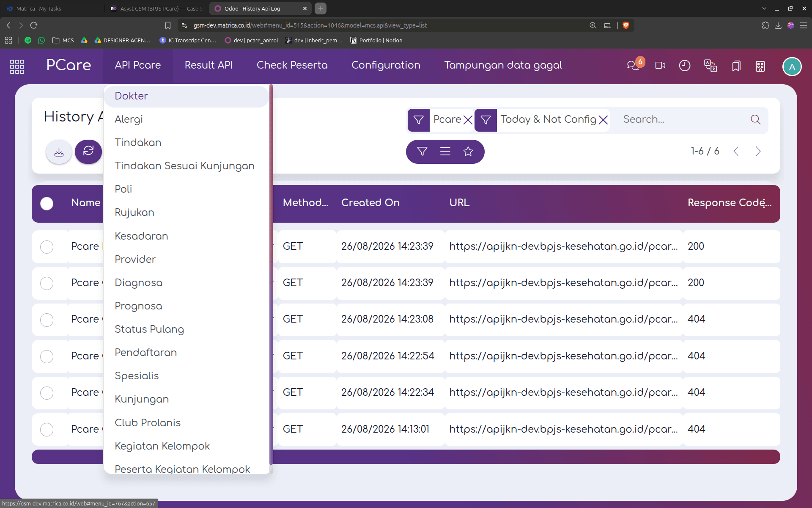The image size is (812, 508).
Task: Go to the next page of records
Action: point(758,151)
